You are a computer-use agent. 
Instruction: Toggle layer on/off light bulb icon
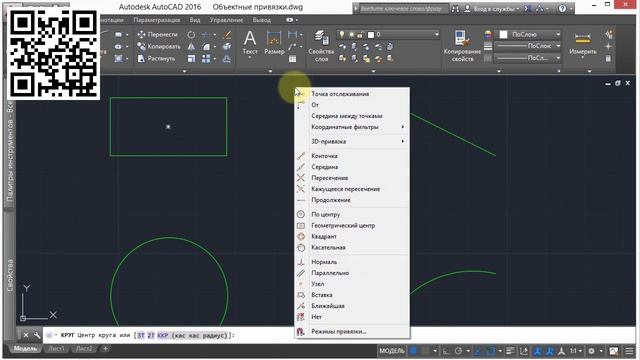click(342, 35)
